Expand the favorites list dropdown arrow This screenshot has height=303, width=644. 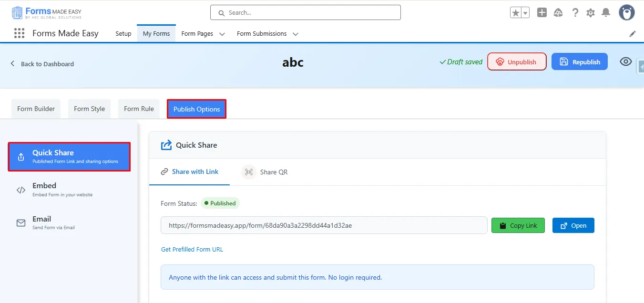(525, 13)
